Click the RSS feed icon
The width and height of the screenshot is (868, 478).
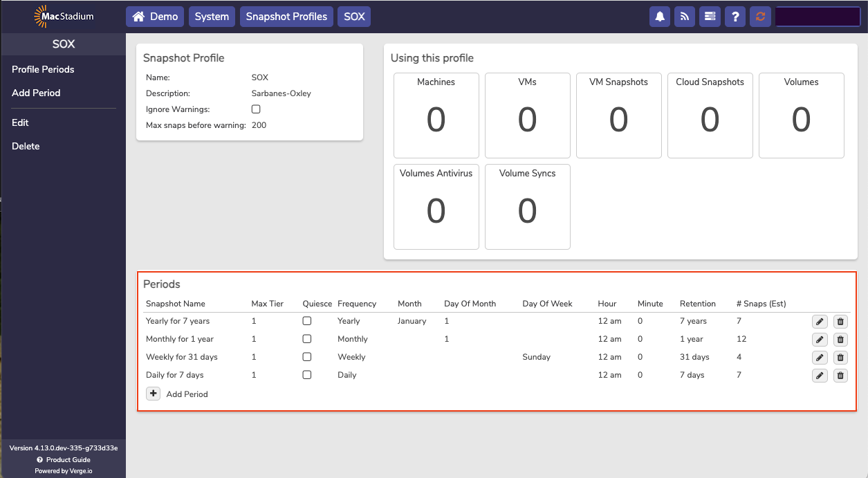click(x=684, y=17)
